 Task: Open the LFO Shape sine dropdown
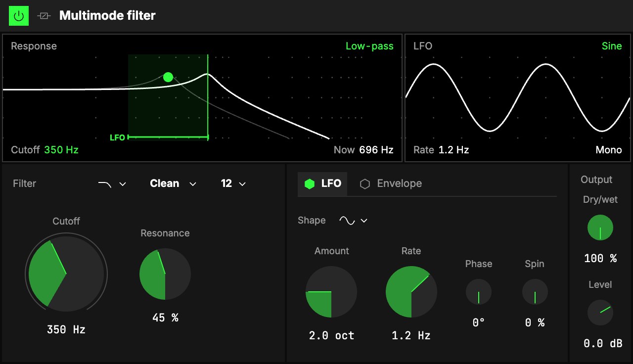(x=353, y=221)
